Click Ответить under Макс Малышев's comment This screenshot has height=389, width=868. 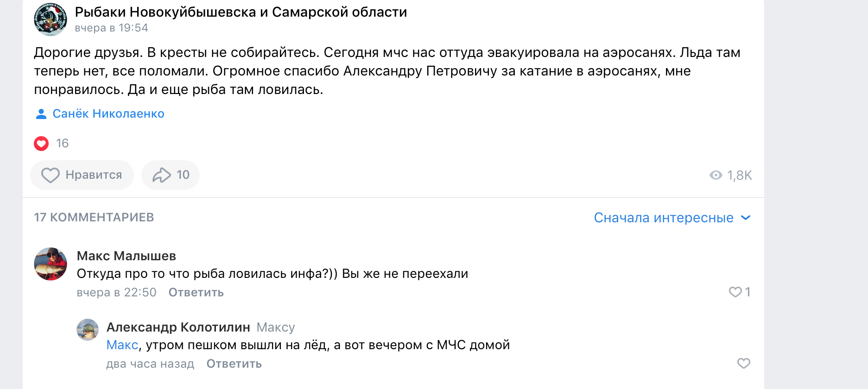pyautogui.click(x=196, y=293)
